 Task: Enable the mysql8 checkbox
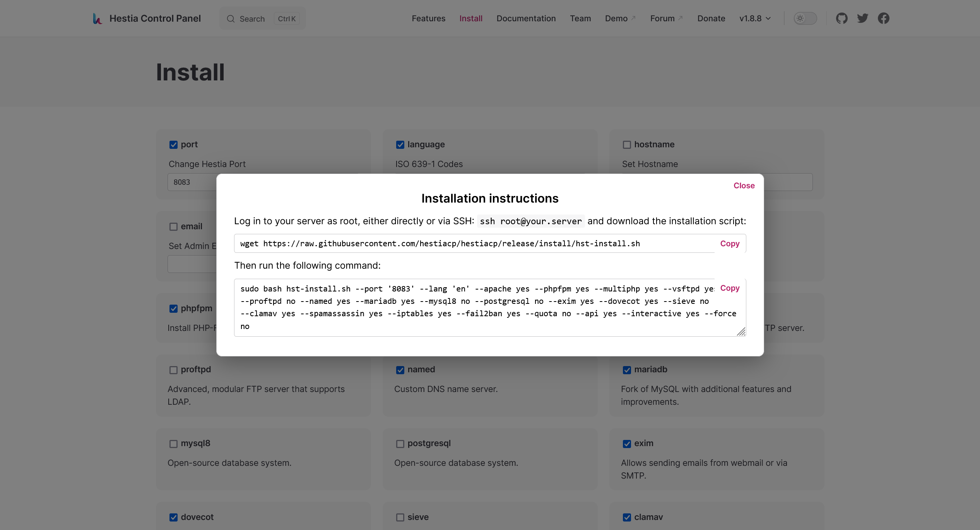(x=173, y=444)
